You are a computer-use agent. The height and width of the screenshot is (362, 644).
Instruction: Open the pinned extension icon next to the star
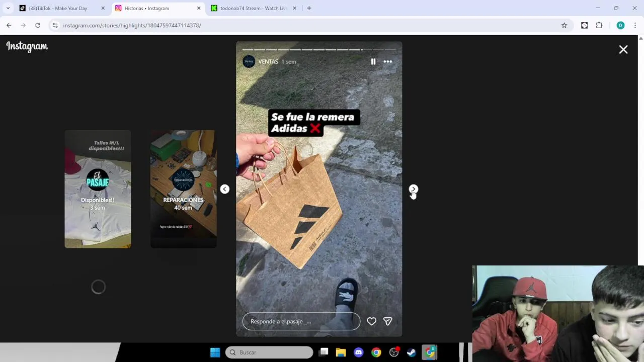(584, 25)
